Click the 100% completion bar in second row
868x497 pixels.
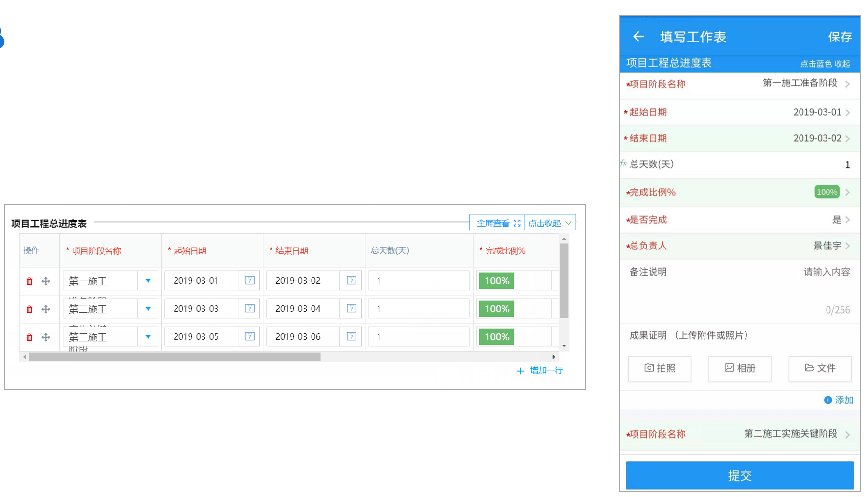497,309
